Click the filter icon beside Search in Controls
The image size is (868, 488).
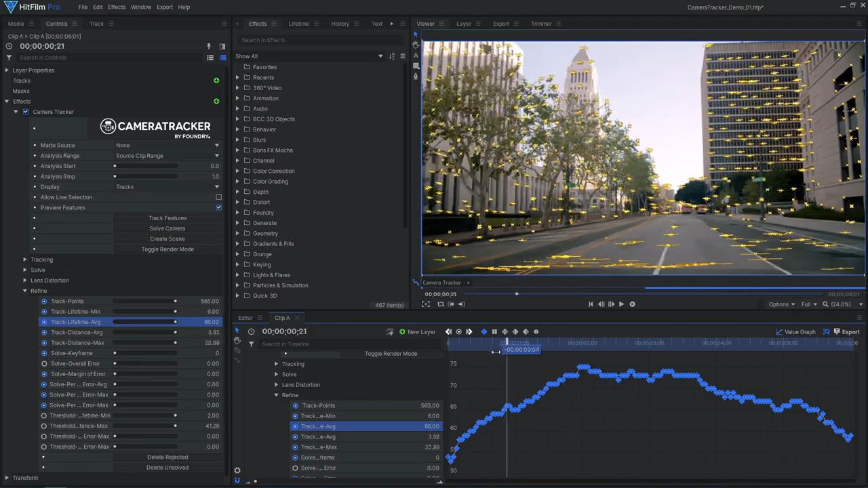click(9, 58)
